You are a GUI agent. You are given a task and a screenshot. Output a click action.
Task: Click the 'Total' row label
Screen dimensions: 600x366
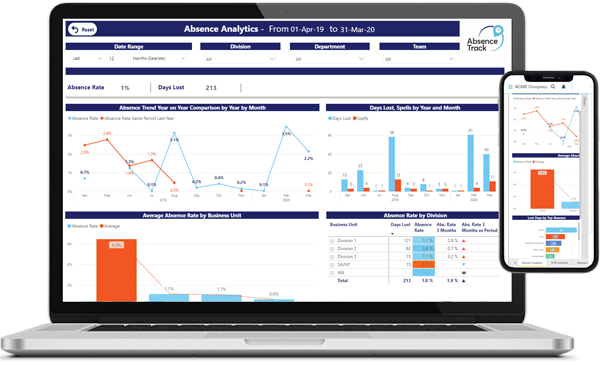342,281
